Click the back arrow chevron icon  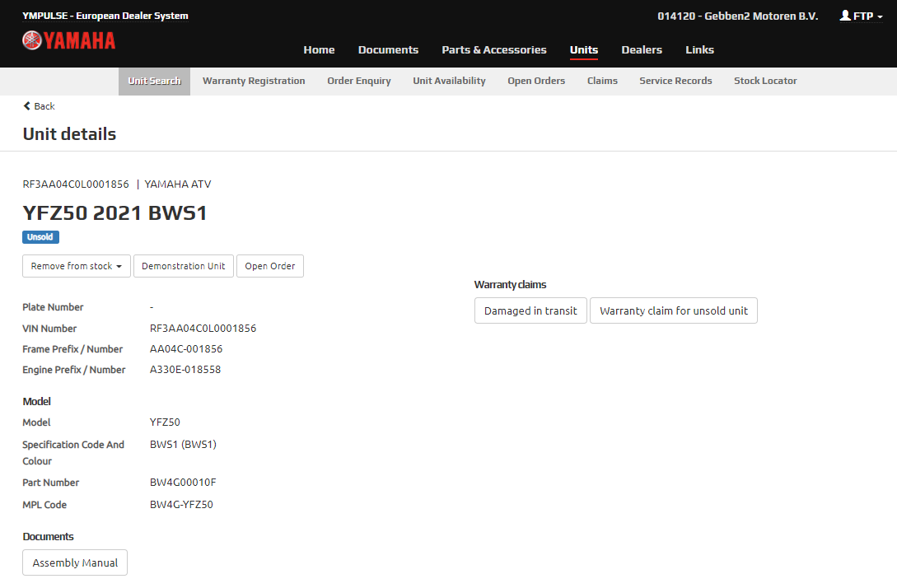click(27, 105)
